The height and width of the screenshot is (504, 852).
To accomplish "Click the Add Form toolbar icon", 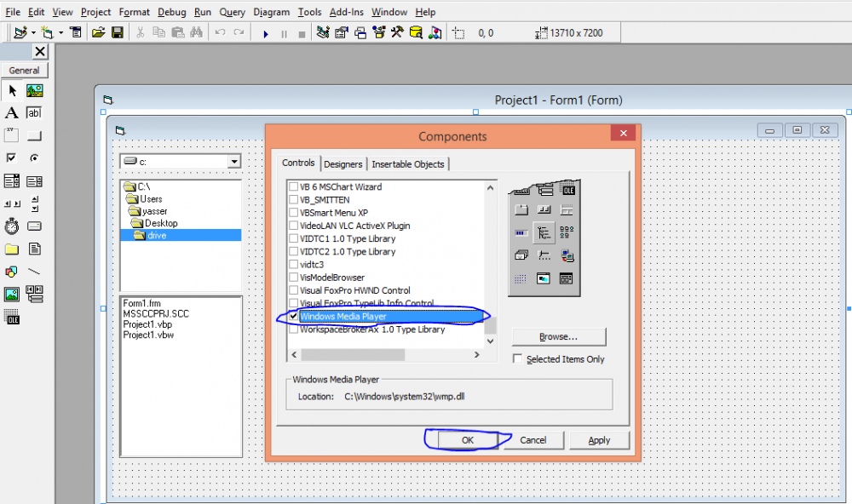I will (x=47, y=33).
